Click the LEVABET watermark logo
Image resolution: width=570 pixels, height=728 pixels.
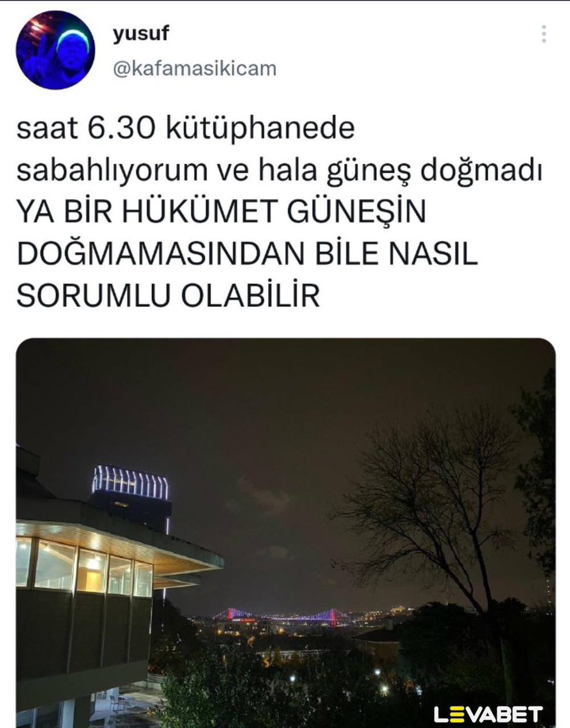[488, 714]
